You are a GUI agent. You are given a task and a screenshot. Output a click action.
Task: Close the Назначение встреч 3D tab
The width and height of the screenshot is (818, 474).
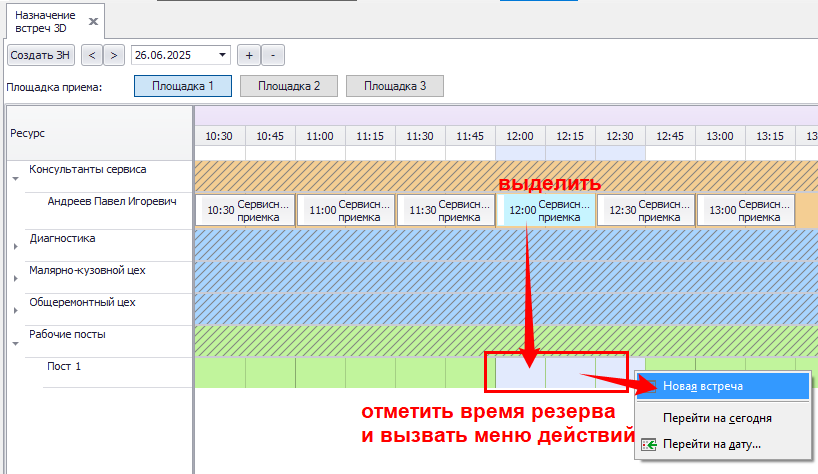[93, 20]
